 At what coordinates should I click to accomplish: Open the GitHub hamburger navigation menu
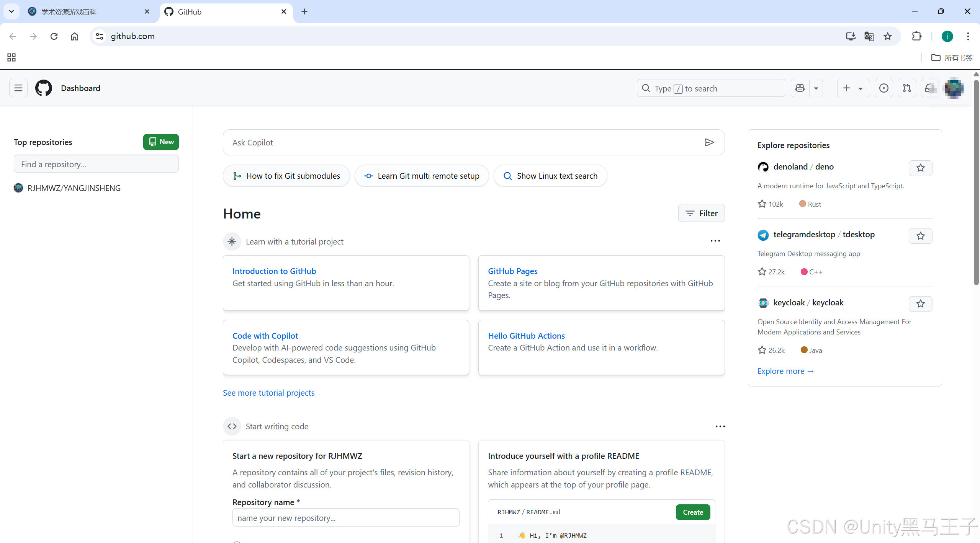click(18, 88)
